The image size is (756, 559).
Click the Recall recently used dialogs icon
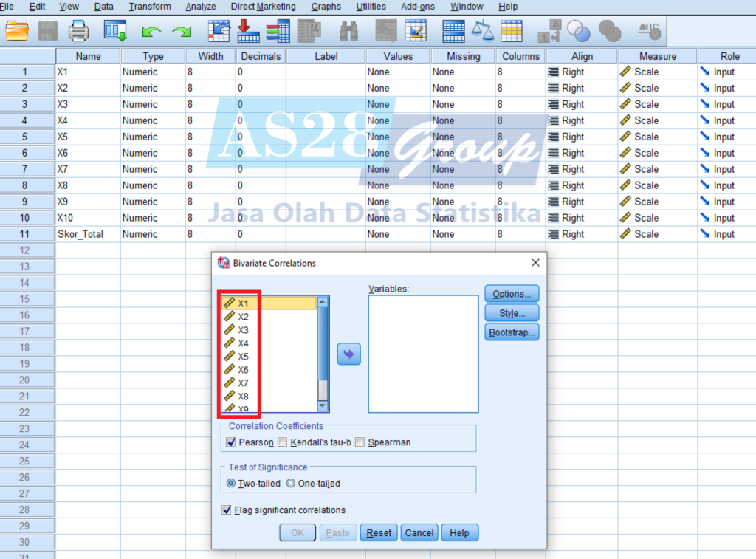click(116, 31)
